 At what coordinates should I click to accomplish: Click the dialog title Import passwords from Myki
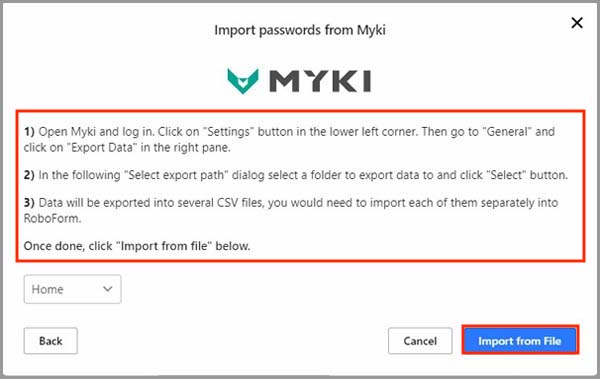pos(300,30)
